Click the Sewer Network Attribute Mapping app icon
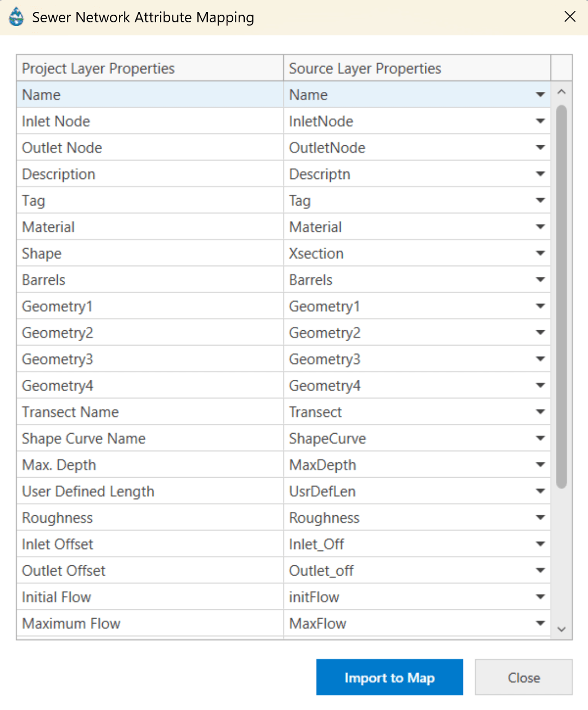The width and height of the screenshot is (588, 710). click(x=16, y=16)
